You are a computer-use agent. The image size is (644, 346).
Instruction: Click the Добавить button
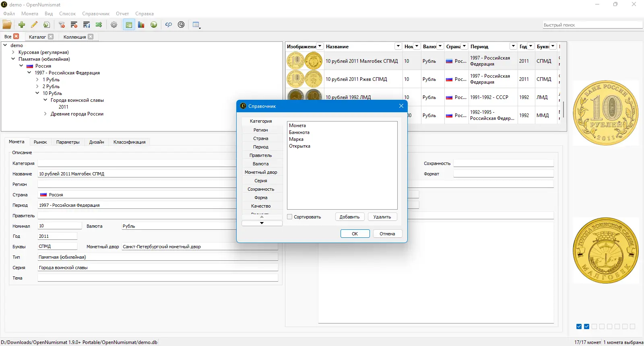[349, 217]
